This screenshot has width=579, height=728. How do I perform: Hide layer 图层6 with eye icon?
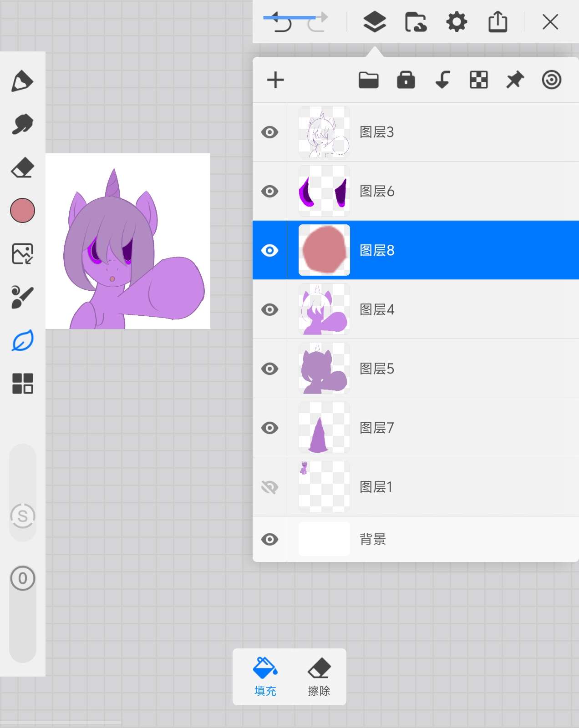tap(270, 191)
